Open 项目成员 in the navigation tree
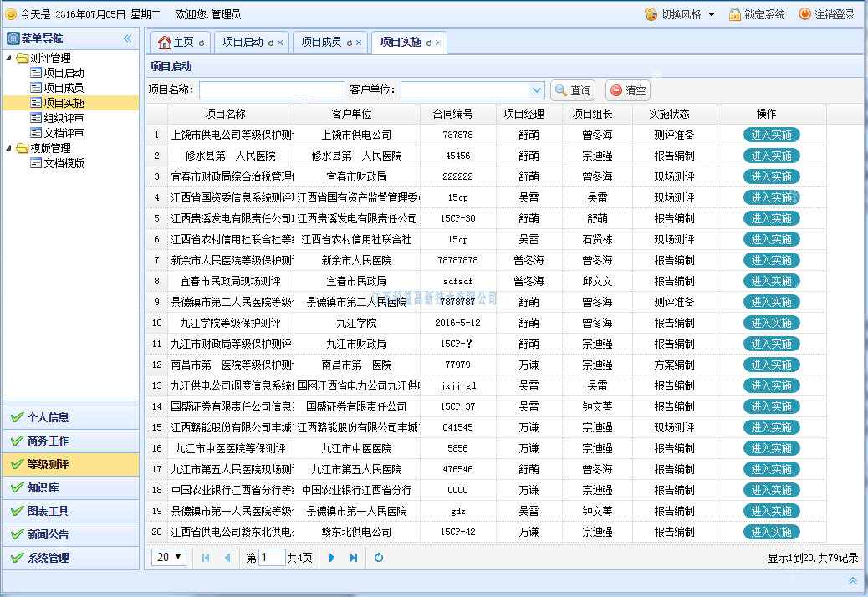 click(x=64, y=88)
